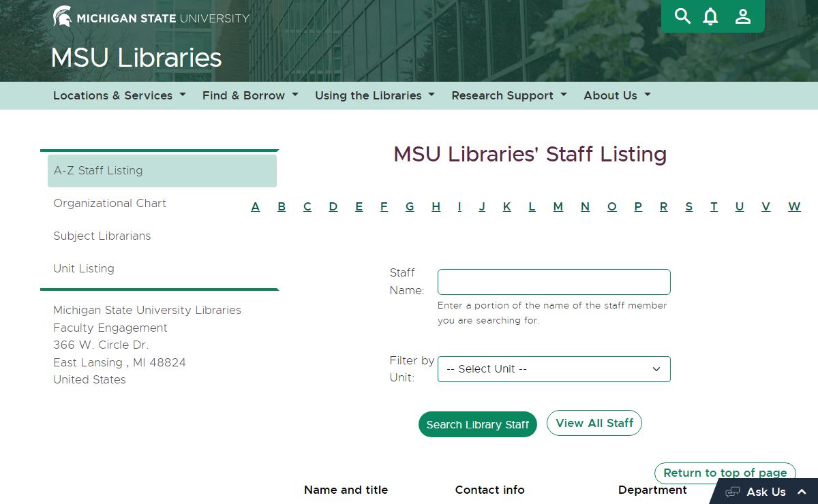Expand the Ask Us chevron arrow
The height and width of the screenshot is (504, 818).
click(802, 492)
